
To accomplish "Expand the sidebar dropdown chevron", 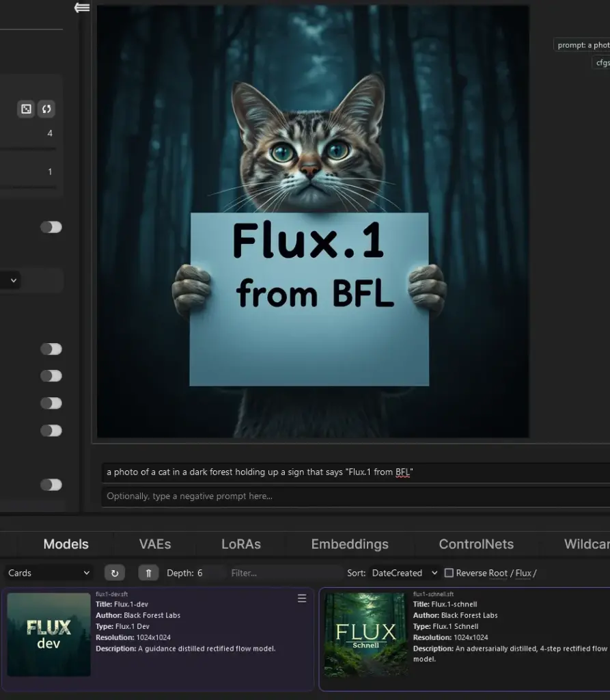I will (14, 280).
